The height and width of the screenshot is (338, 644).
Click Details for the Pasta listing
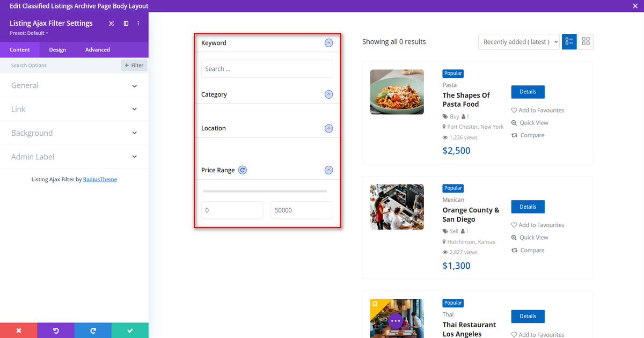[x=528, y=92]
